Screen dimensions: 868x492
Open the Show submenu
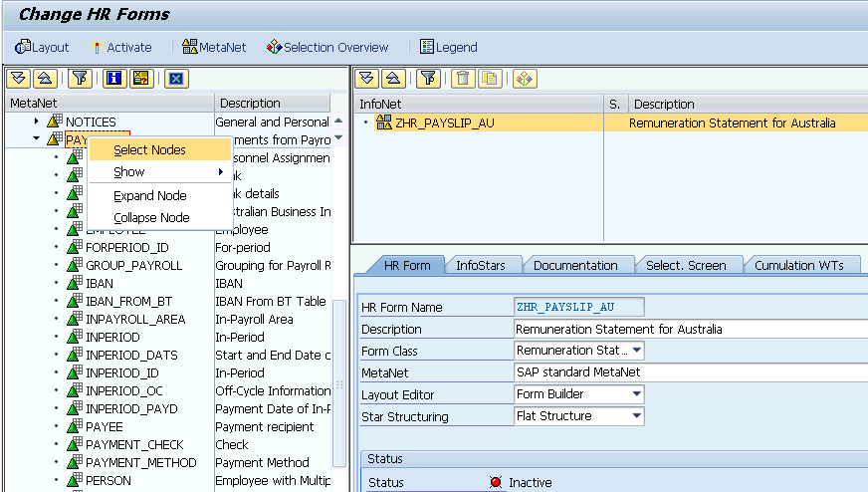click(x=129, y=172)
